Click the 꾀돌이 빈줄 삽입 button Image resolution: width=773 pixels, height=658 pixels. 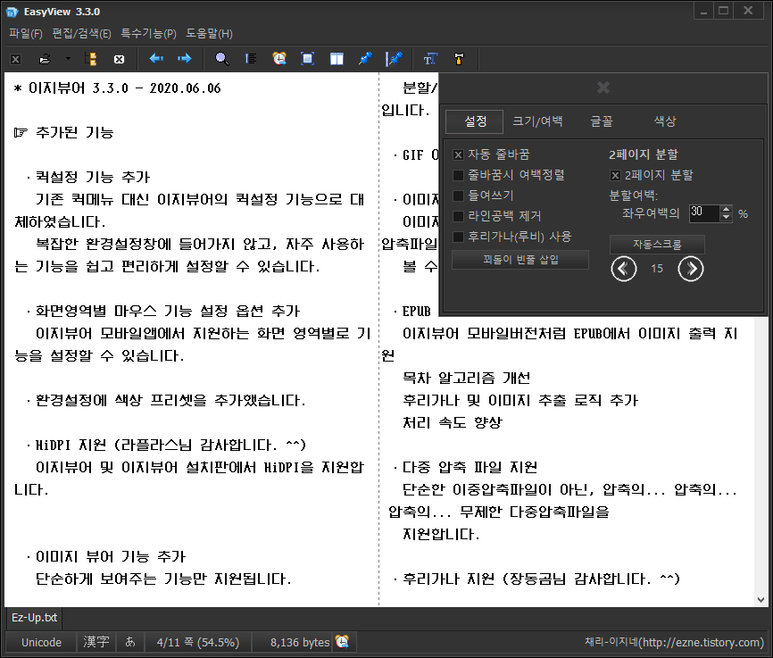click(520, 259)
